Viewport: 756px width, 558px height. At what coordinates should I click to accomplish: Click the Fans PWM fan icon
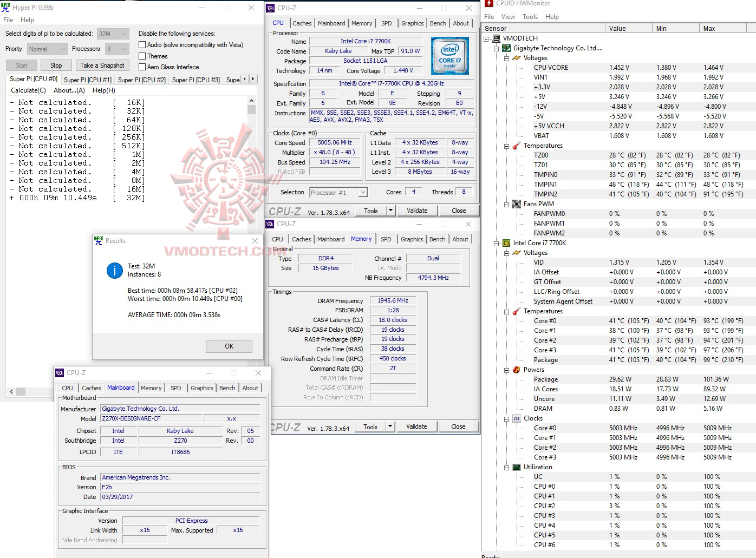click(x=517, y=204)
